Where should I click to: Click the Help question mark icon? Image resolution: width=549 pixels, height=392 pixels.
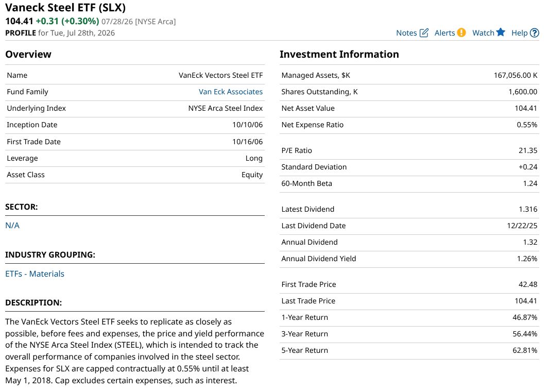point(534,33)
